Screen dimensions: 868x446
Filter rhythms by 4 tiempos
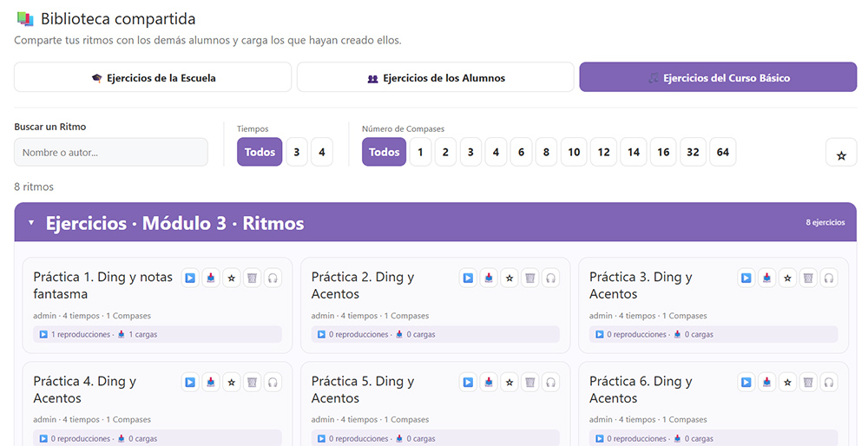(x=322, y=152)
